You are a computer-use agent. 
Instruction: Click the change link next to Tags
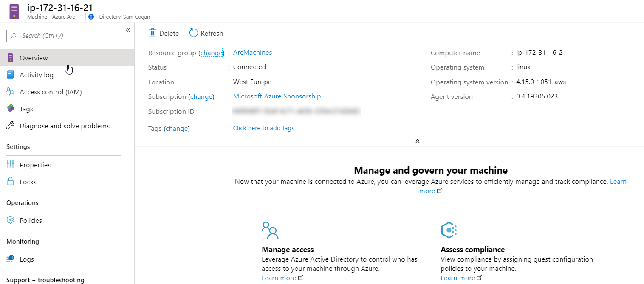click(x=176, y=129)
